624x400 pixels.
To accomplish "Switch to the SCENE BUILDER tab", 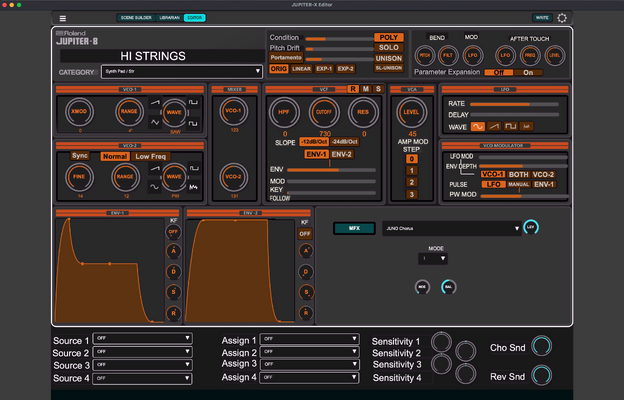I will pyautogui.click(x=136, y=18).
